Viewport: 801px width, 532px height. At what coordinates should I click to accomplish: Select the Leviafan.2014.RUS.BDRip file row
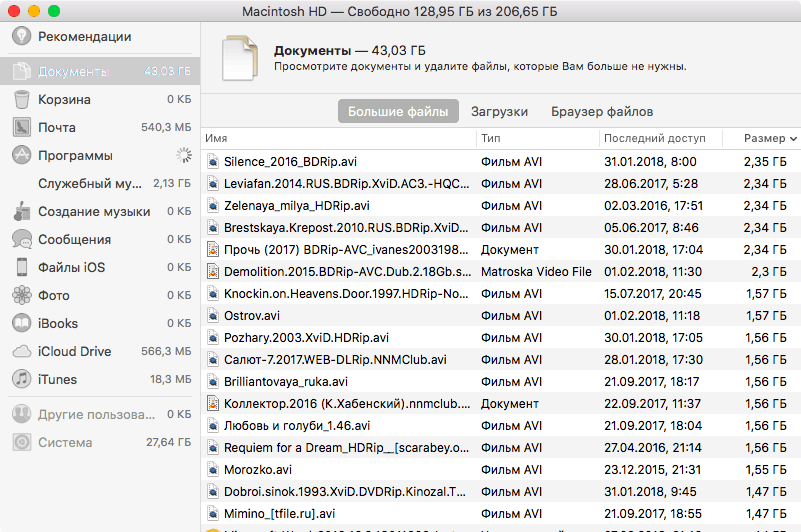[x=501, y=183]
